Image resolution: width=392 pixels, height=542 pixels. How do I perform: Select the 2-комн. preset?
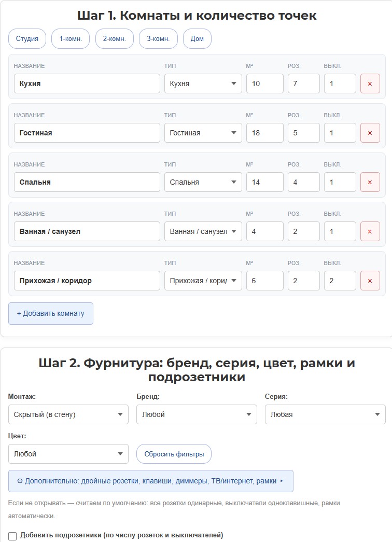pos(115,38)
